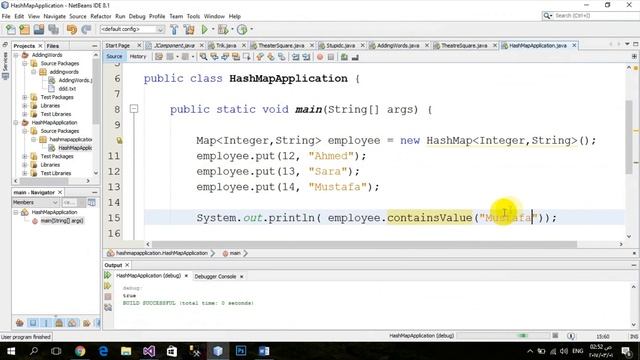Open the Debug Project dropdown arrow

pyautogui.click(x=232, y=29)
